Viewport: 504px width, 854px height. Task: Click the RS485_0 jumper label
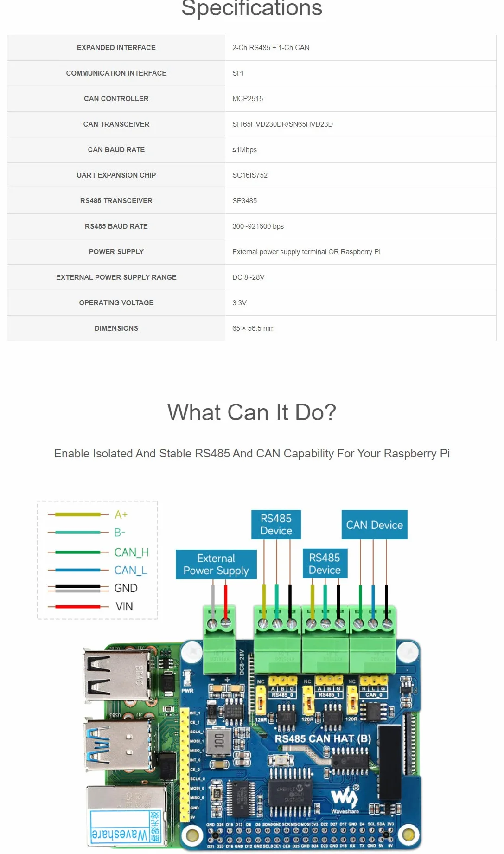[x=282, y=695]
